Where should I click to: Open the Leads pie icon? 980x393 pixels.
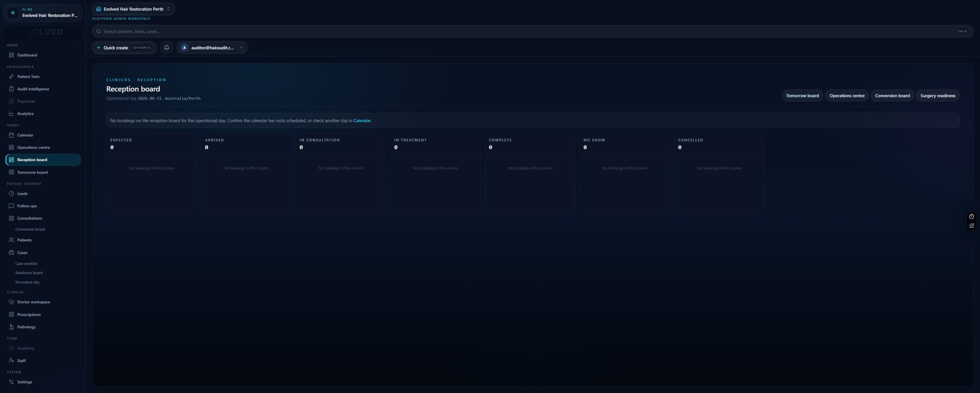click(12, 194)
